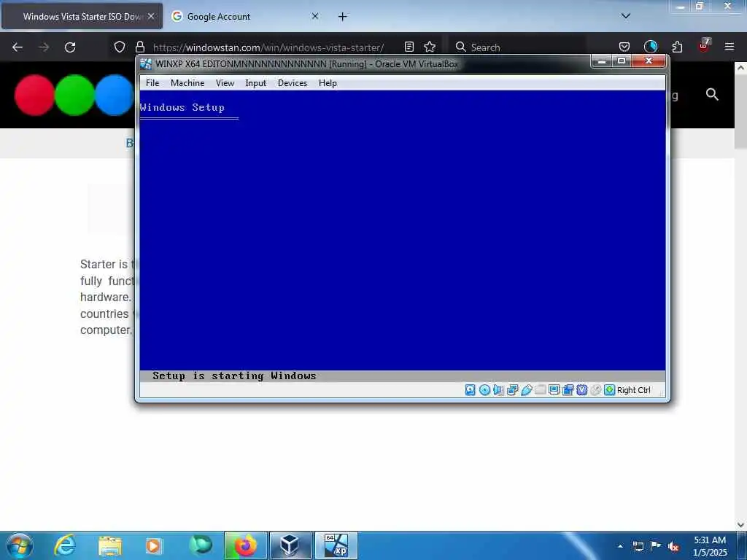This screenshot has width=747, height=560.
Task: Open Windows Explorer folder from the taskbar
Action: click(109, 545)
